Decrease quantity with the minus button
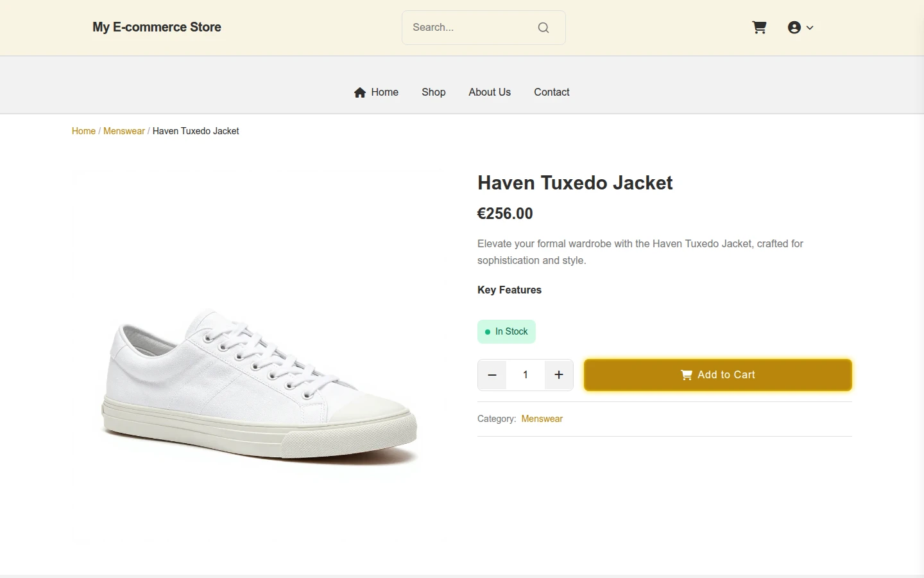Viewport: 924px width, 578px height. 492,375
